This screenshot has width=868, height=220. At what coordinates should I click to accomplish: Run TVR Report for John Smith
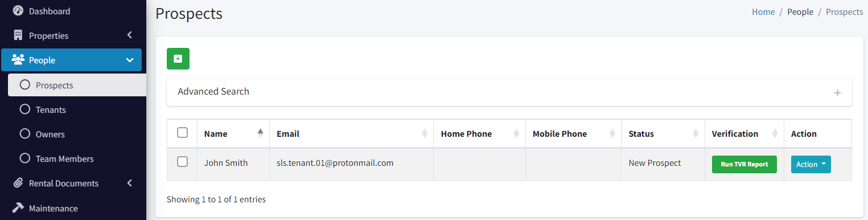click(x=744, y=164)
